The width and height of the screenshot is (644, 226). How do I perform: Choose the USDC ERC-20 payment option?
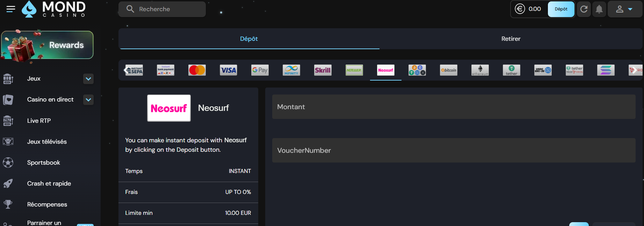pyautogui.click(x=543, y=70)
